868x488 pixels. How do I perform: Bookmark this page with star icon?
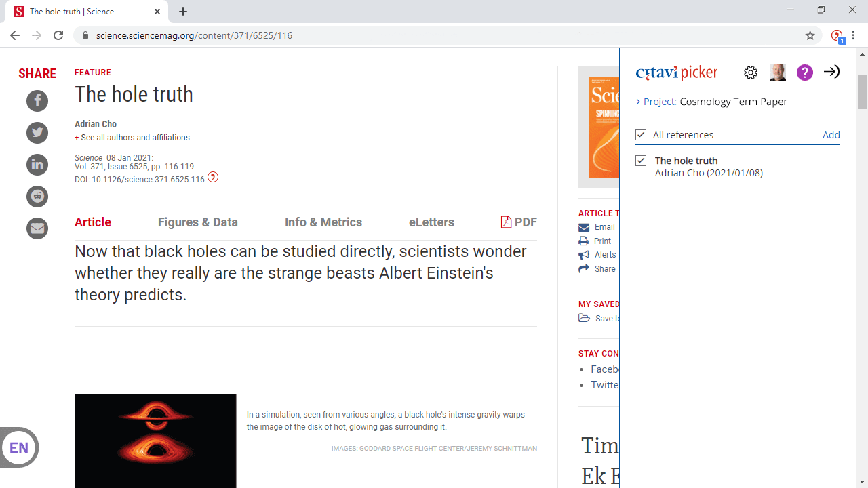[810, 35]
